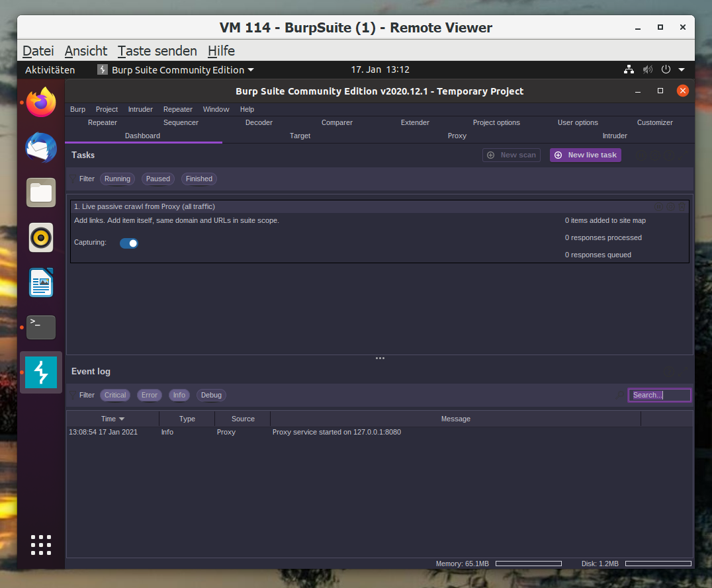This screenshot has width=712, height=588.
Task: Launch Firefox from the dock
Action: pyautogui.click(x=40, y=103)
